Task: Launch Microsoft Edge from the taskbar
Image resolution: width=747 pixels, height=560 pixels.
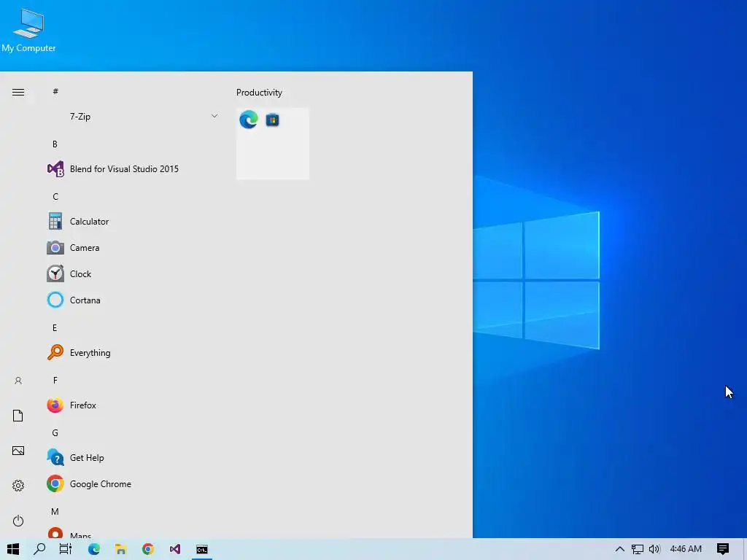Action: click(x=94, y=549)
